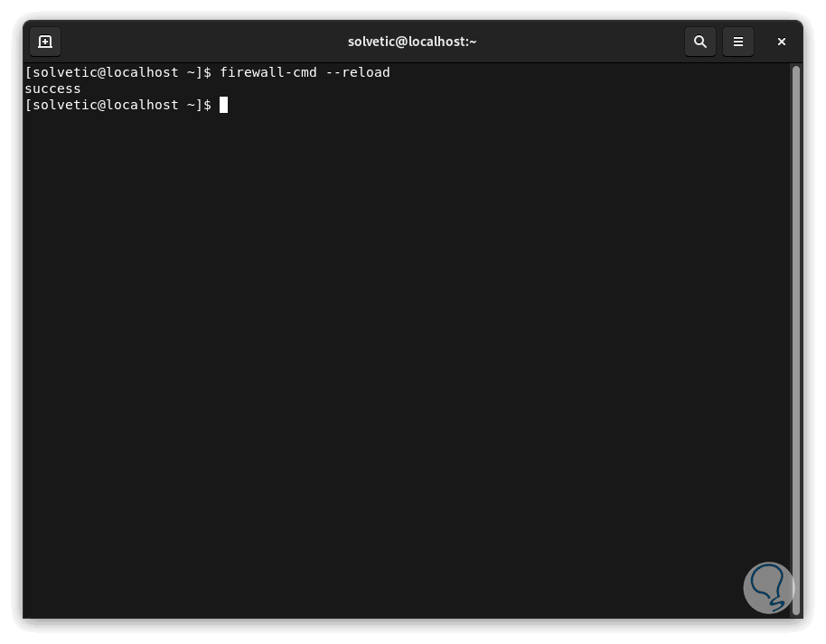Click the empty black terminal area

point(407,361)
